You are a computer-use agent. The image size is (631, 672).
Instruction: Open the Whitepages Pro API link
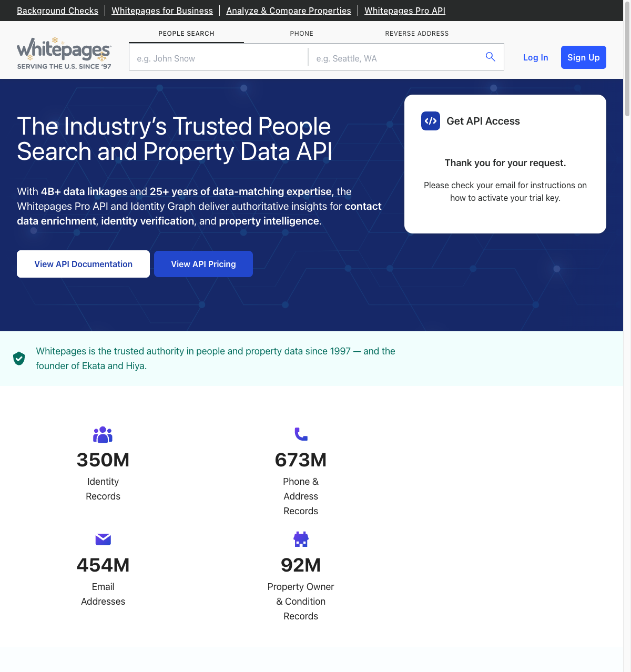click(x=404, y=11)
